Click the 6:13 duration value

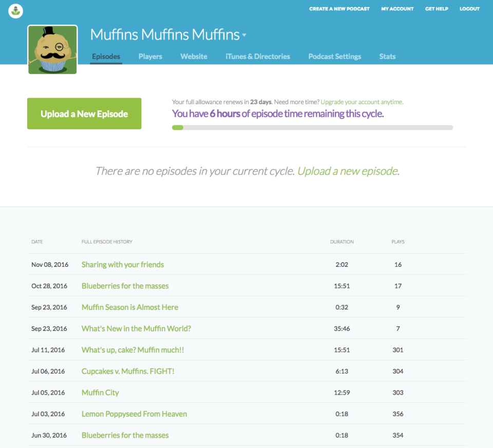coord(342,372)
